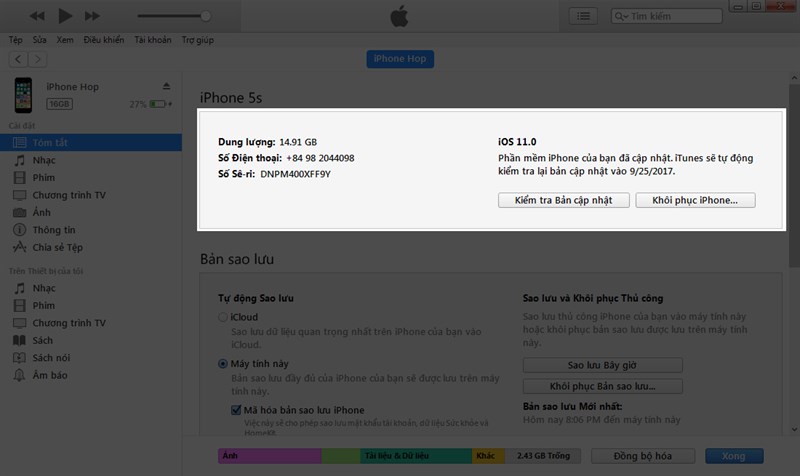Click the Apple logo in the header
This screenshot has width=800, height=476.
(x=399, y=16)
